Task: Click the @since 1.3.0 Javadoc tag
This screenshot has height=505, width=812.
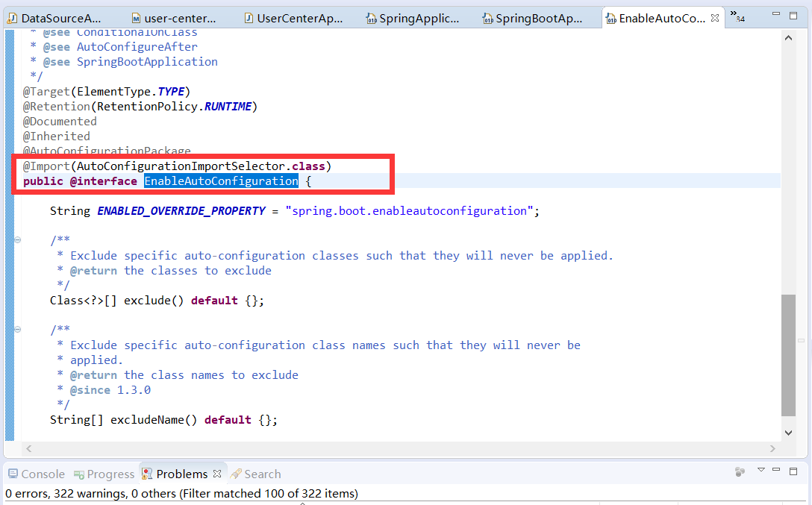Action: pos(110,390)
